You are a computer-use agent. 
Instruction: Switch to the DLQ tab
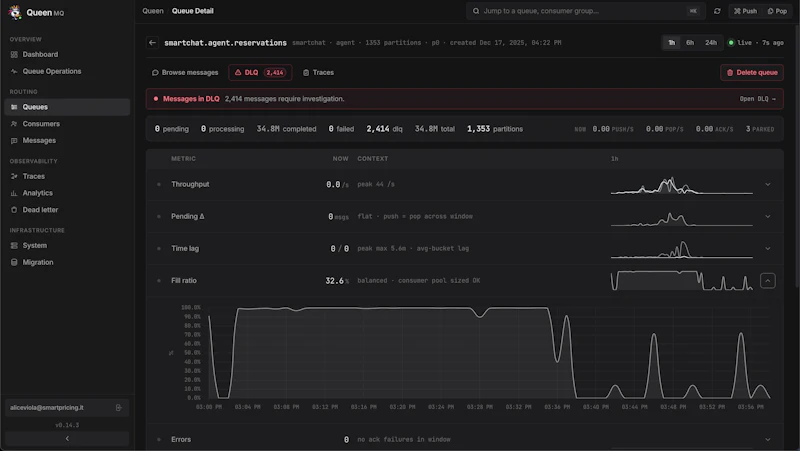coord(260,72)
